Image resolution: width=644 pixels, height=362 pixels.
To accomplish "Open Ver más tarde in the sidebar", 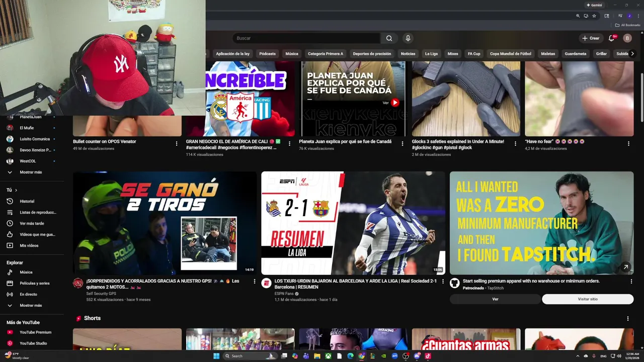I will pos(32,223).
